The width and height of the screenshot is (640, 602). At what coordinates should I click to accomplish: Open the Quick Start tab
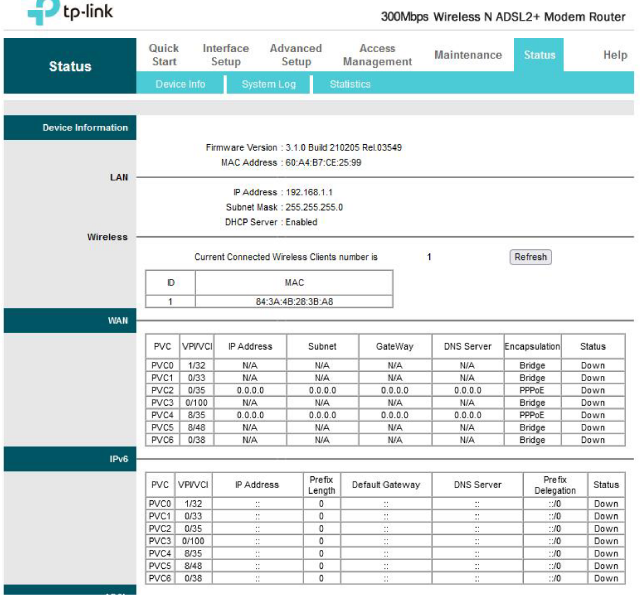pos(164,55)
